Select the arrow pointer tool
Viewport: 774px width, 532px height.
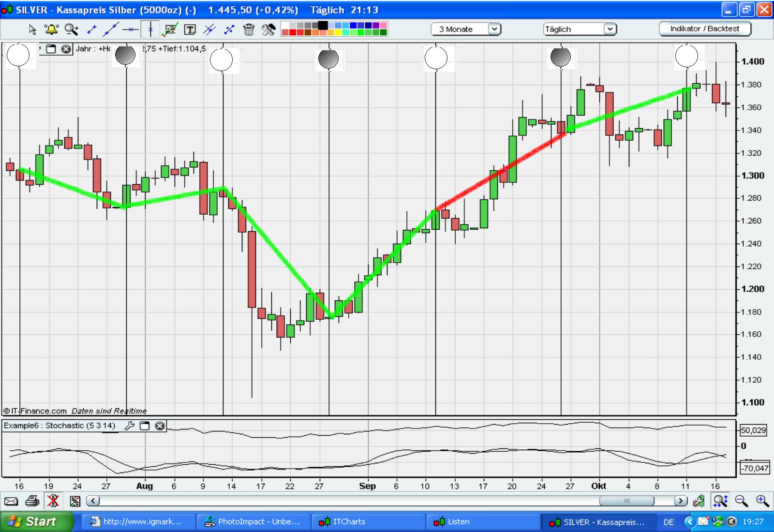(32, 30)
